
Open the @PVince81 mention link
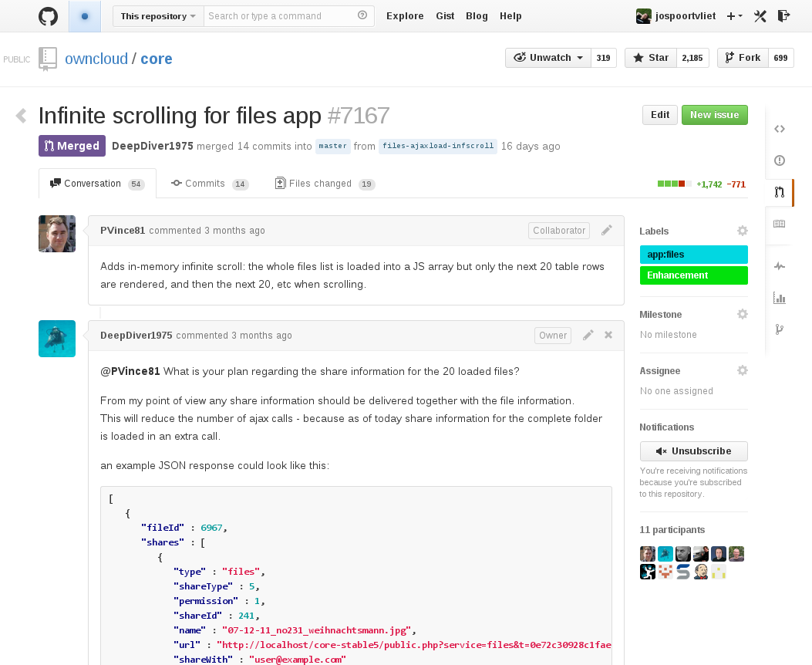point(130,371)
